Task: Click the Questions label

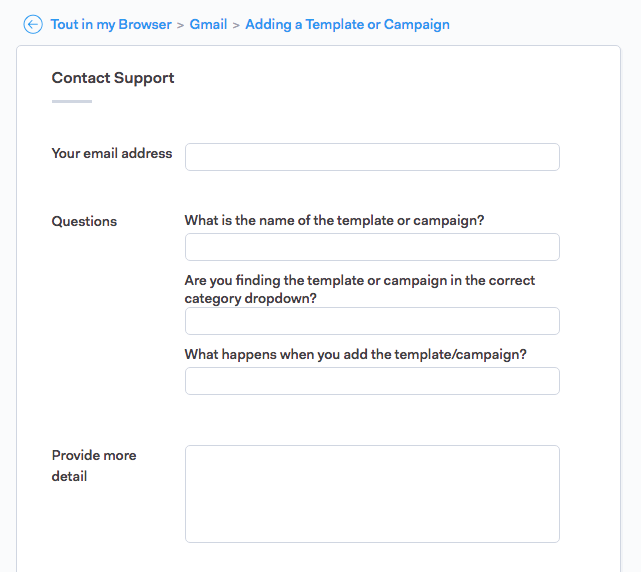Action: coord(84,222)
